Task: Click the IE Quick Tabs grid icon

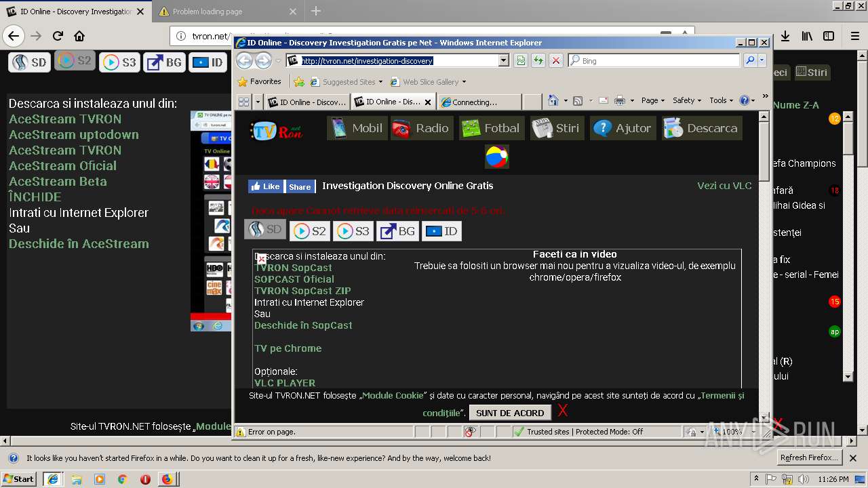Action: (243, 102)
